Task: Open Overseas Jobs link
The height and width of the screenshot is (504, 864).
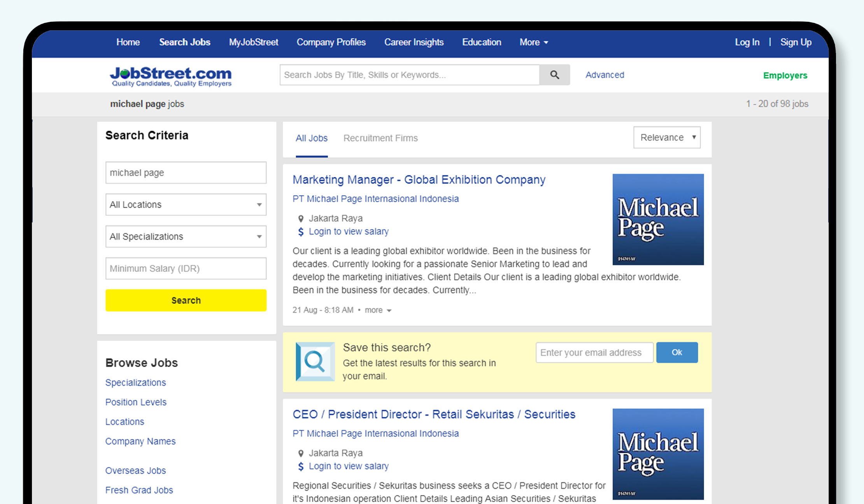Action: [135, 471]
